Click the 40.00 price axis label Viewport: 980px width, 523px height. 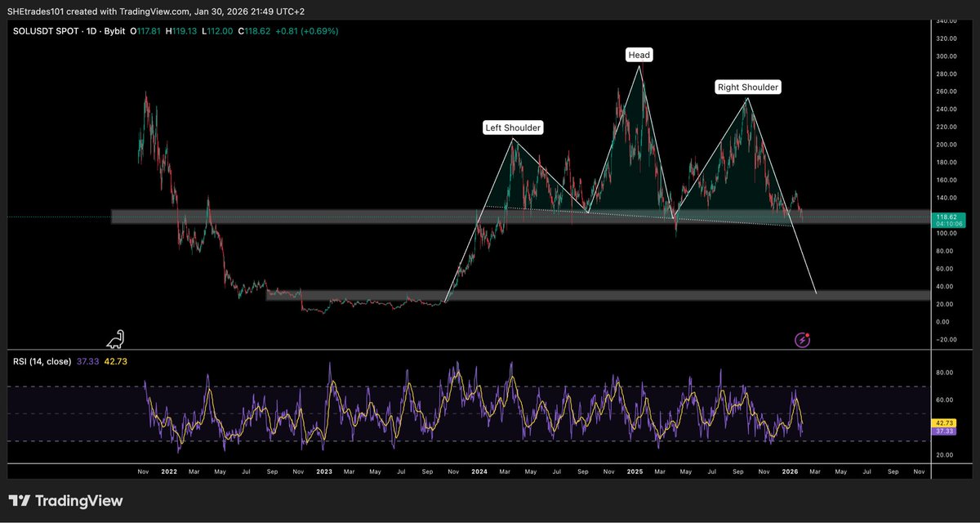(947, 286)
